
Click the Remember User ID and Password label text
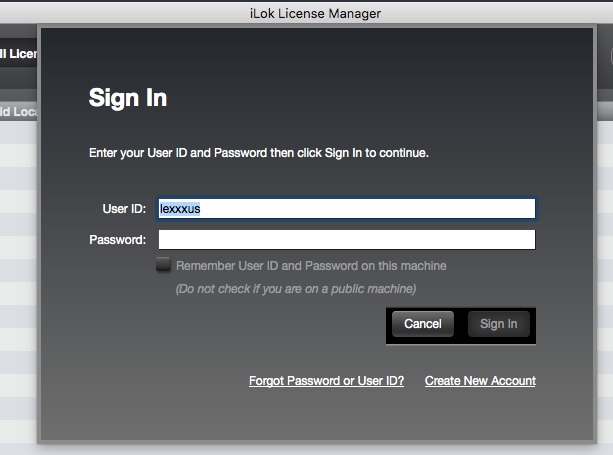(x=311, y=266)
